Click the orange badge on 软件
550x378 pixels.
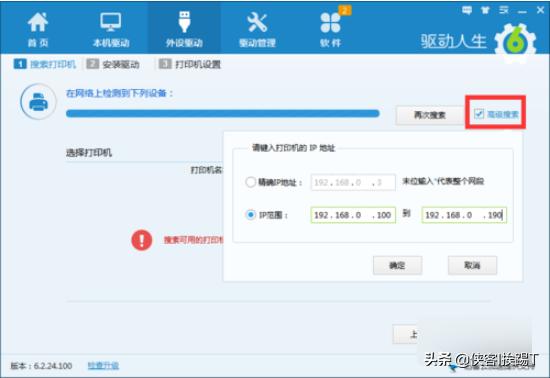[x=345, y=11]
